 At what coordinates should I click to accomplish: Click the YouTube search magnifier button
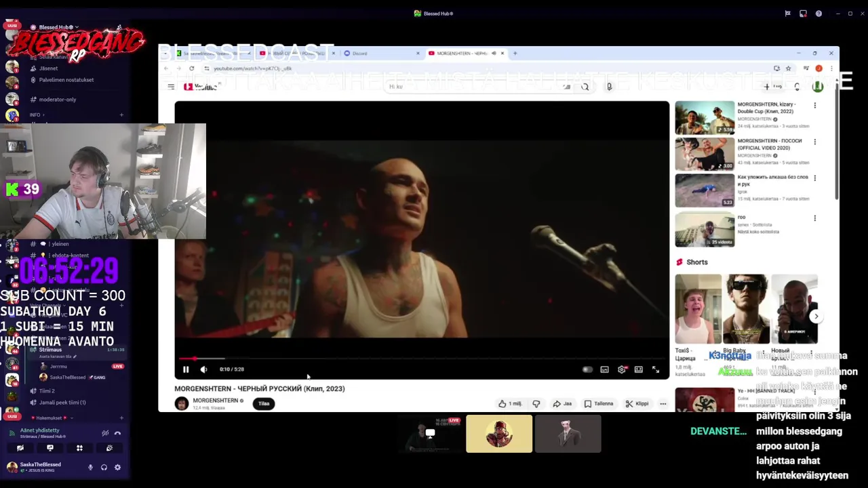click(x=585, y=87)
